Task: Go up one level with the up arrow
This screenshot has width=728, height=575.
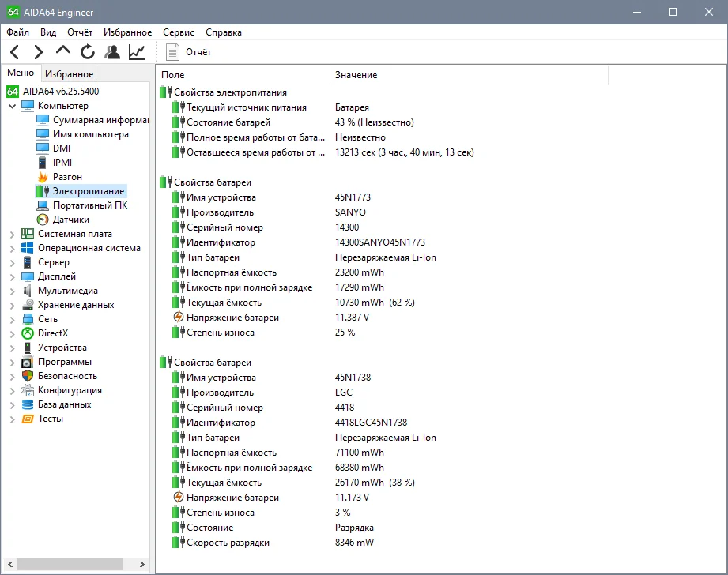Action: 63,51
